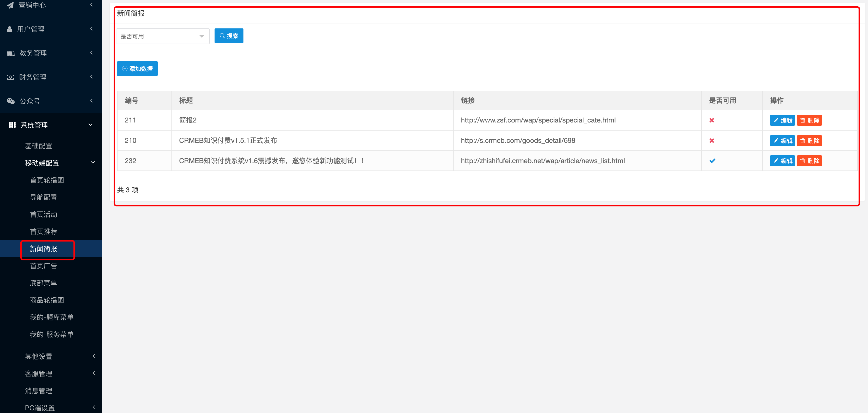The image size is (868, 413).
Task: Click the grid icon beside 系统管理
Action: pos(12,125)
